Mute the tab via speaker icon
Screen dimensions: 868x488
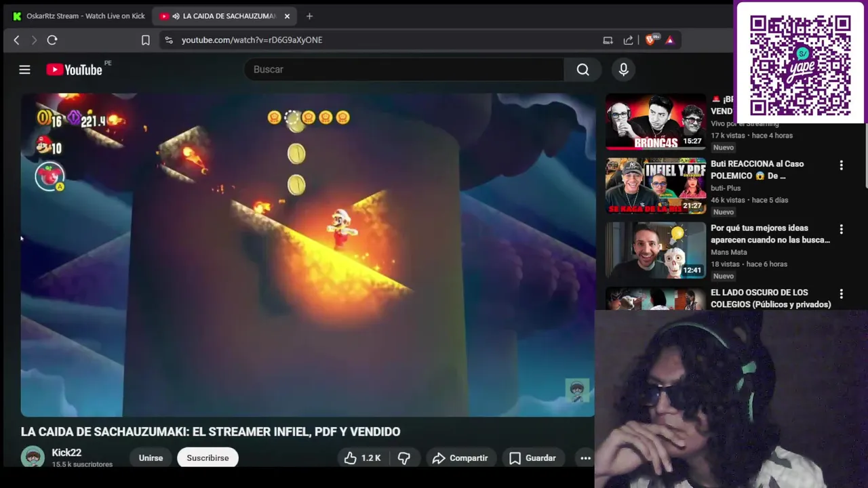[176, 16]
